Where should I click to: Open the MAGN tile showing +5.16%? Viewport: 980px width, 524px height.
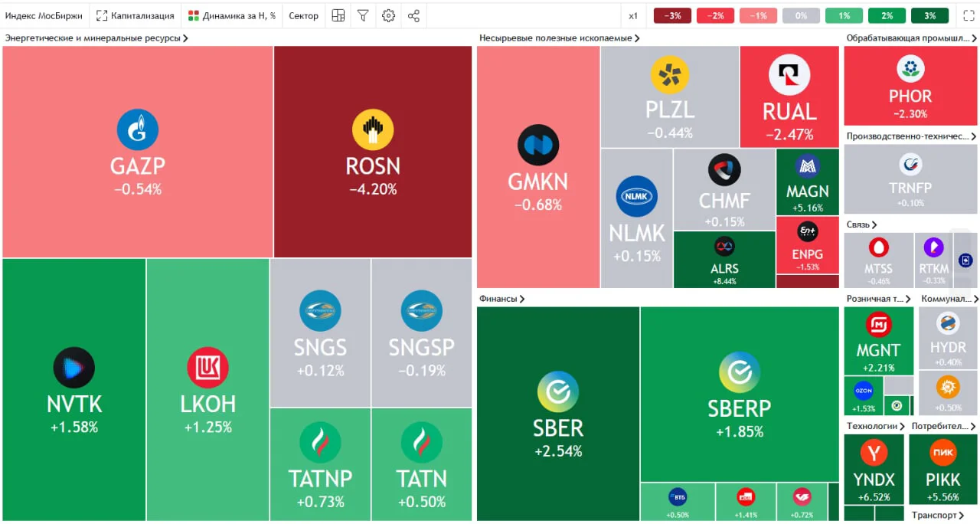coord(808,182)
